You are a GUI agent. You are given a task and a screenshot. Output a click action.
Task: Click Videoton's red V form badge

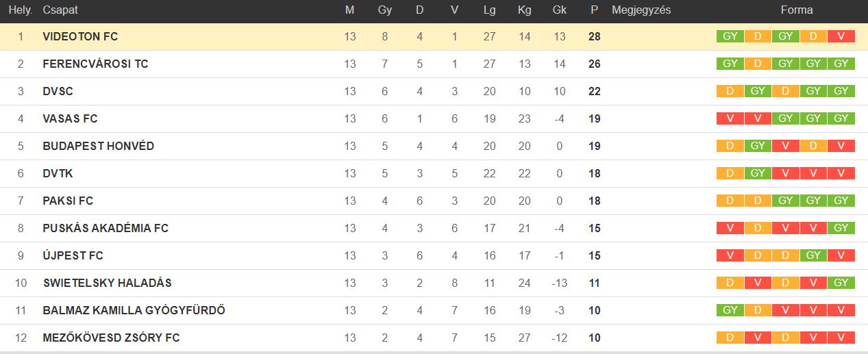point(841,36)
